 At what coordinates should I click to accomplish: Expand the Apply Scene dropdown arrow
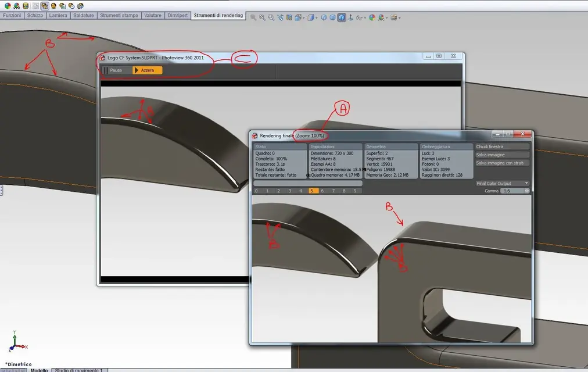pyautogui.click(x=386, y=18)
